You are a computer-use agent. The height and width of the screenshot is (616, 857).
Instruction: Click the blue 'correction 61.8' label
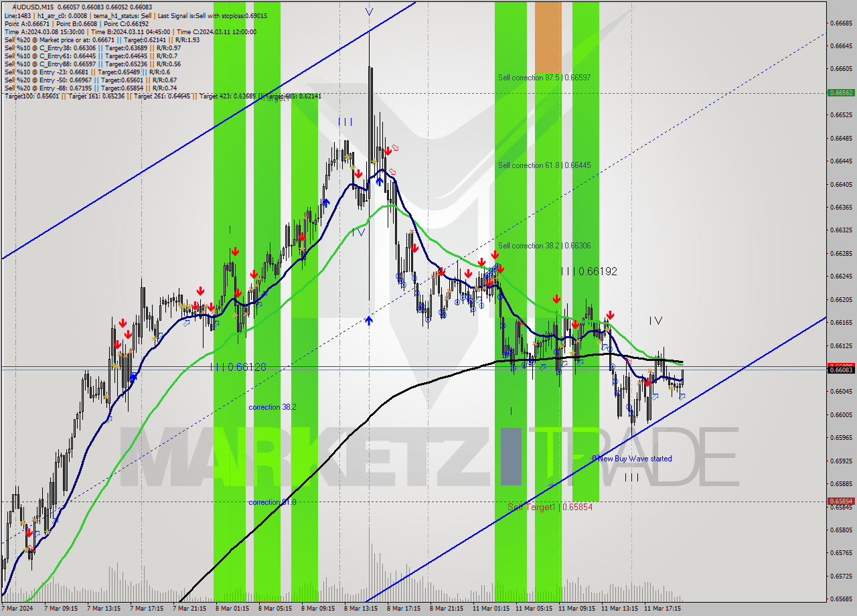272,502
